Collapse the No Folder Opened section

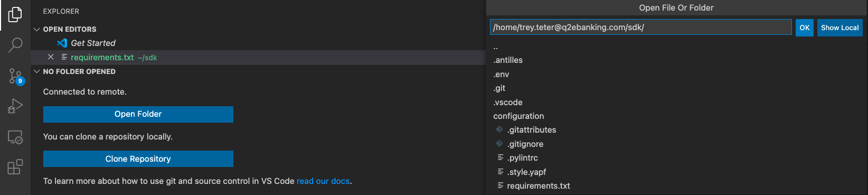[37, 71]
